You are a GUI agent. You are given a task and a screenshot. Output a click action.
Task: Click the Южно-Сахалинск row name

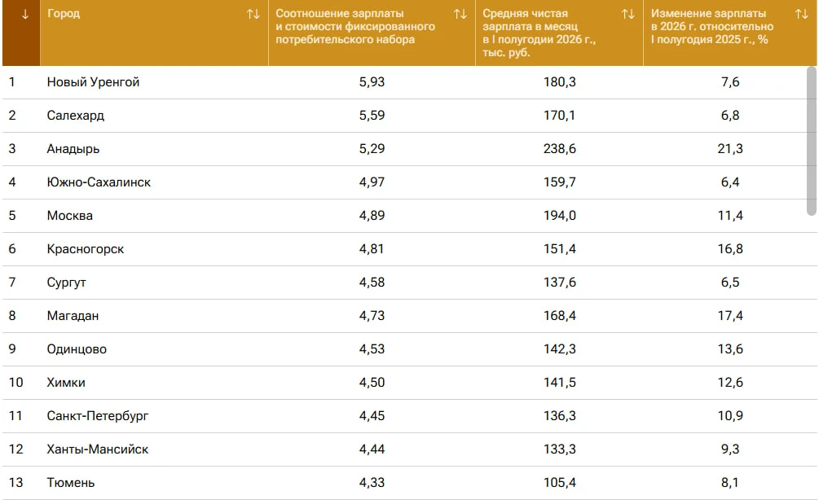pyautogui.click(x=99, y=182)
